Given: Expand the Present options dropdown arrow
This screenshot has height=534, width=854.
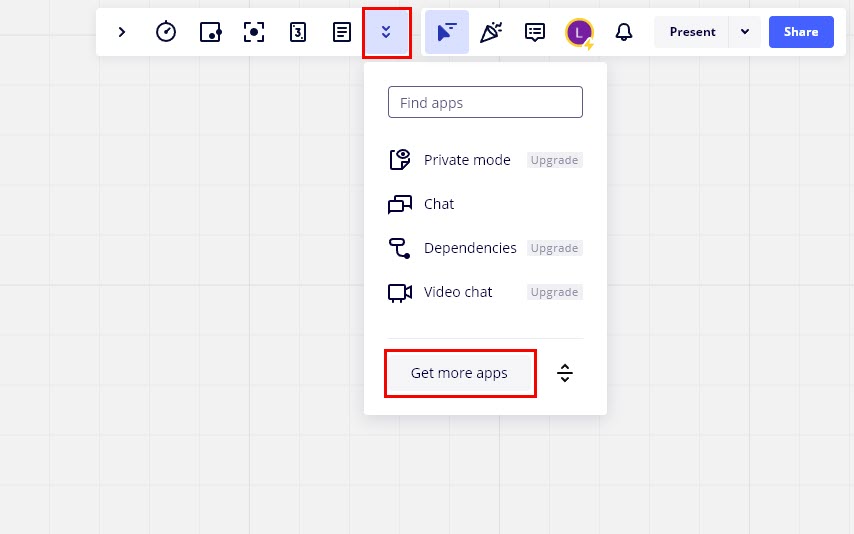Looking at the screenshot, I should coord(745,32).
